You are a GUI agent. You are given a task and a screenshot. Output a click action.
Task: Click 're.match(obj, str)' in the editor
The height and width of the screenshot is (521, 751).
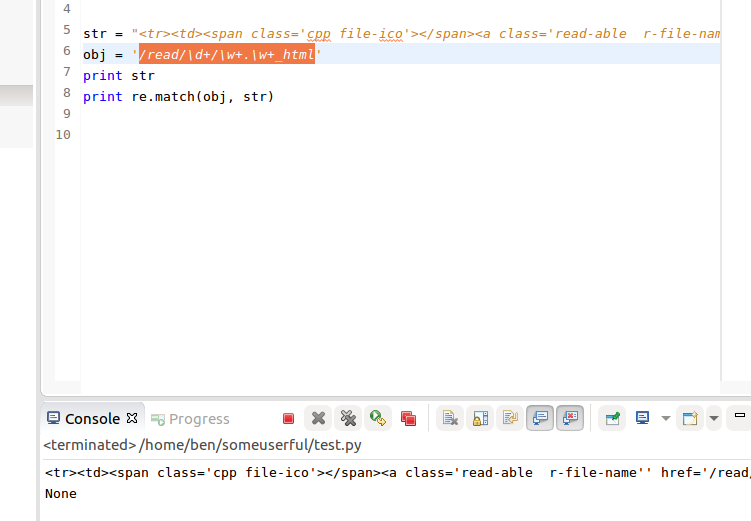pyautogui.click(x=203, y=97)
